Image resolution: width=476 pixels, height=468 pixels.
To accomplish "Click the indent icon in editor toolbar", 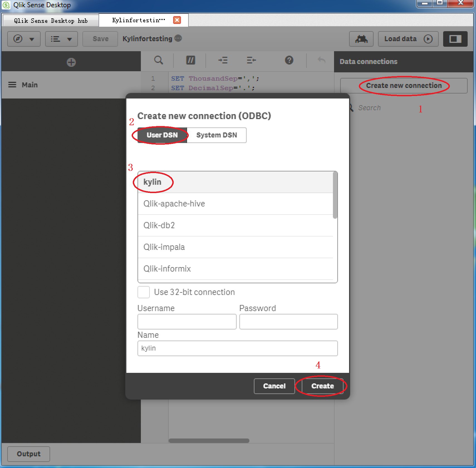I will click(223, 60).
